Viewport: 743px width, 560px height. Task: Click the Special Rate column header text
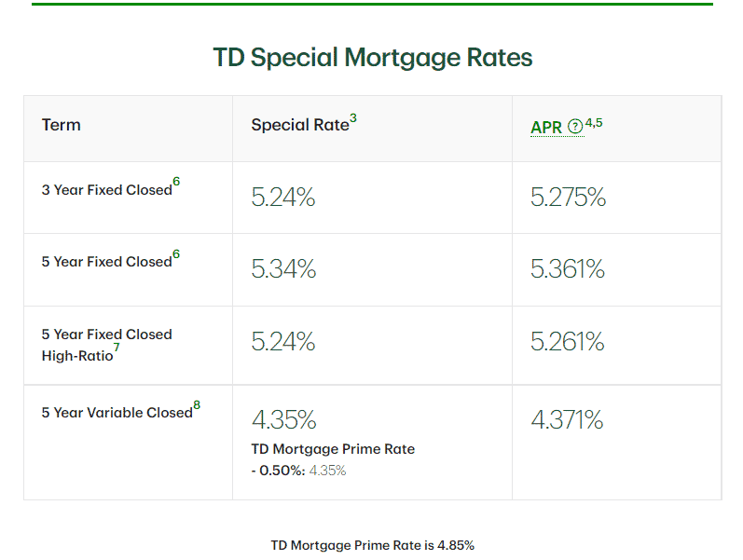299,125
